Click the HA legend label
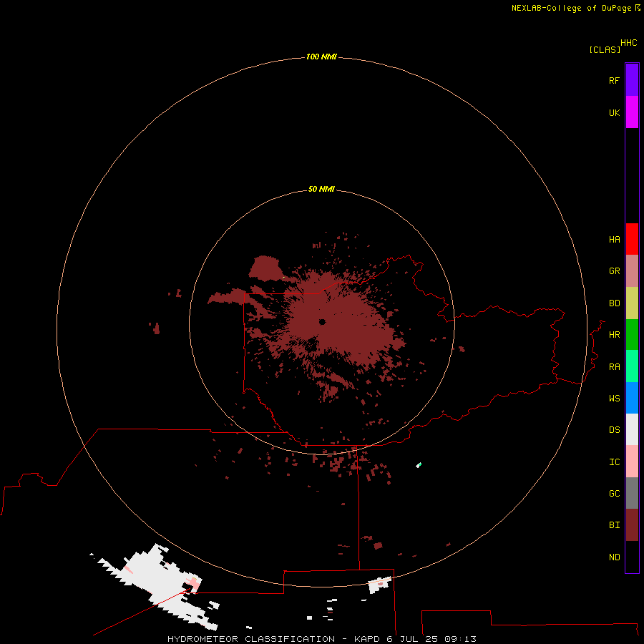This screenshot has width=644, height=644. pyautogui.click(x=614, y=239)
